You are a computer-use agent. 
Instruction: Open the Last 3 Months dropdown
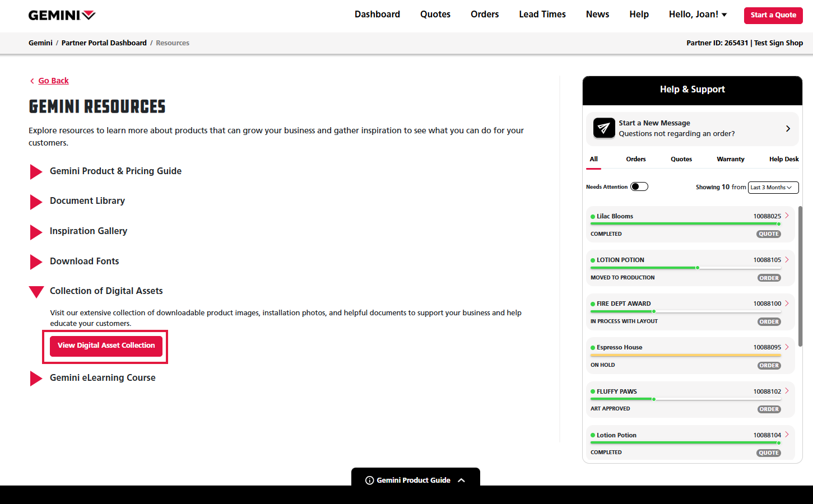click(x=773, y=188)
